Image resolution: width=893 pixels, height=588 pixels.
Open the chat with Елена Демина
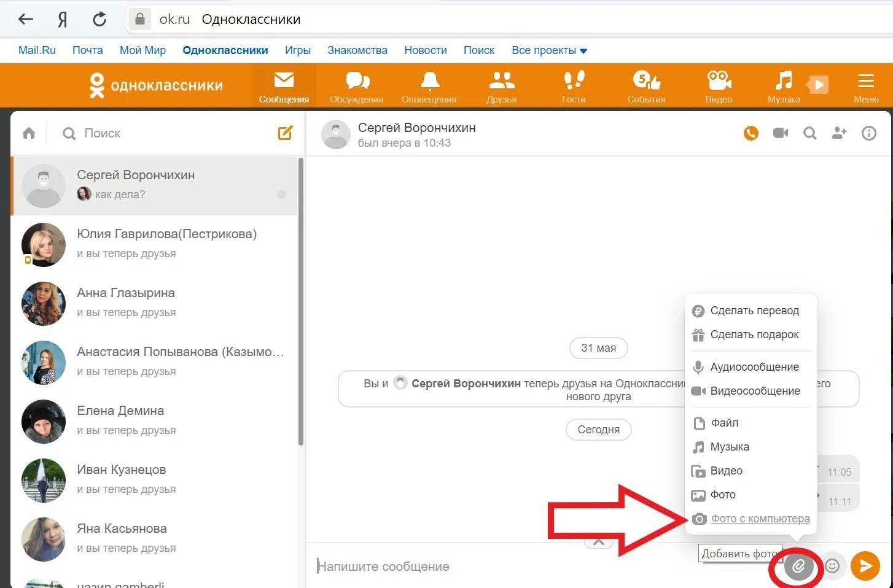(x=155, y=421)
